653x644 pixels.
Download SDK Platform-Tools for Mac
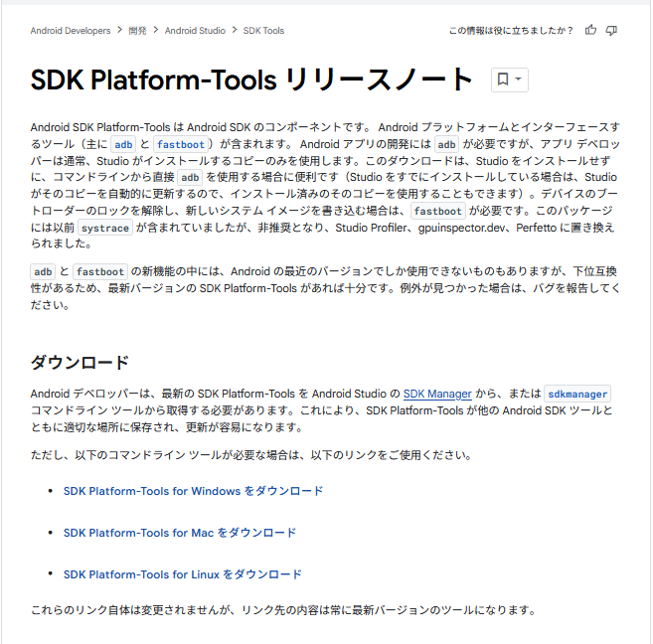pyautogui.click(x=180, y=533)
